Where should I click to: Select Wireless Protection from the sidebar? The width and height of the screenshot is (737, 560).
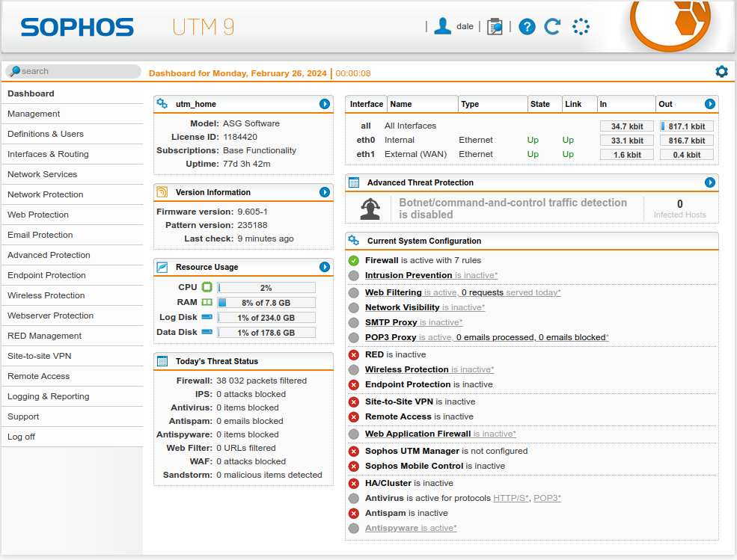point(46,295)
